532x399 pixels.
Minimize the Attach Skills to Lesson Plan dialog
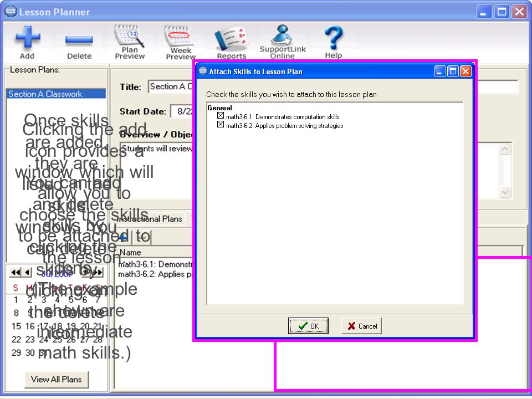[x=439, y=71]
